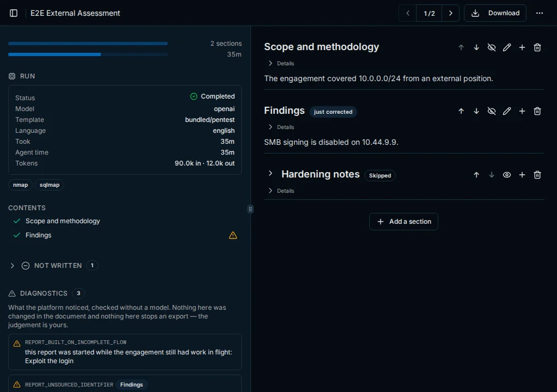Click the Model value openai
557x392 pixels.
click(224, 109)
